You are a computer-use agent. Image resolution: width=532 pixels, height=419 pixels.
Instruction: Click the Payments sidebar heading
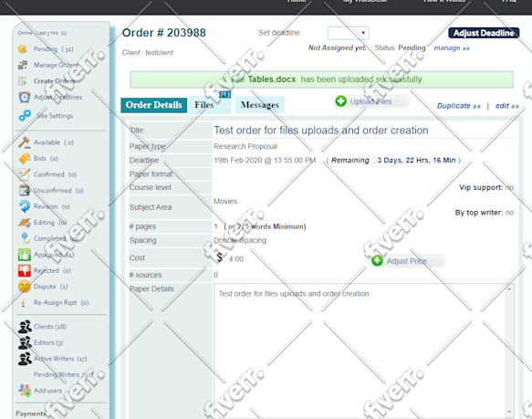pyautogui.click(x=30, y=414)
